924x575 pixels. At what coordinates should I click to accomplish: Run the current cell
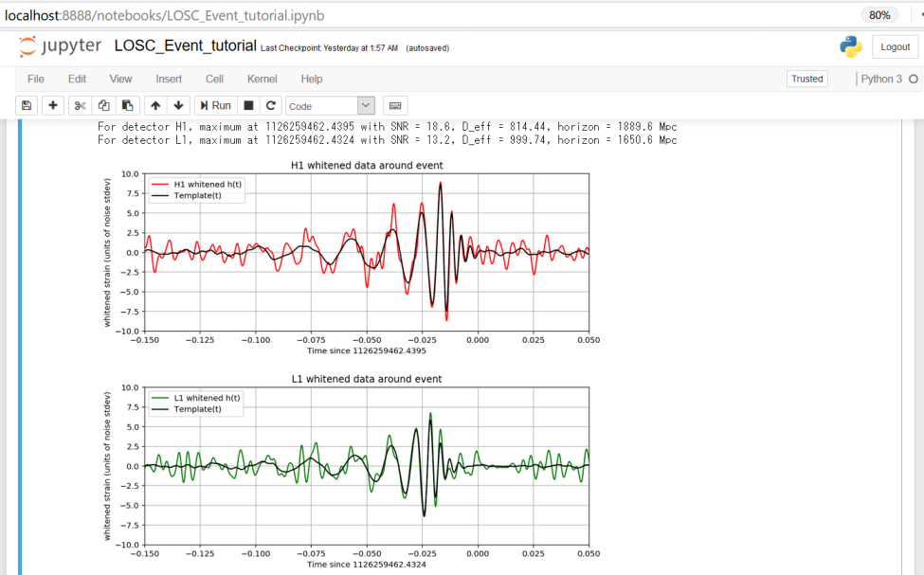(x=216, y=106)
